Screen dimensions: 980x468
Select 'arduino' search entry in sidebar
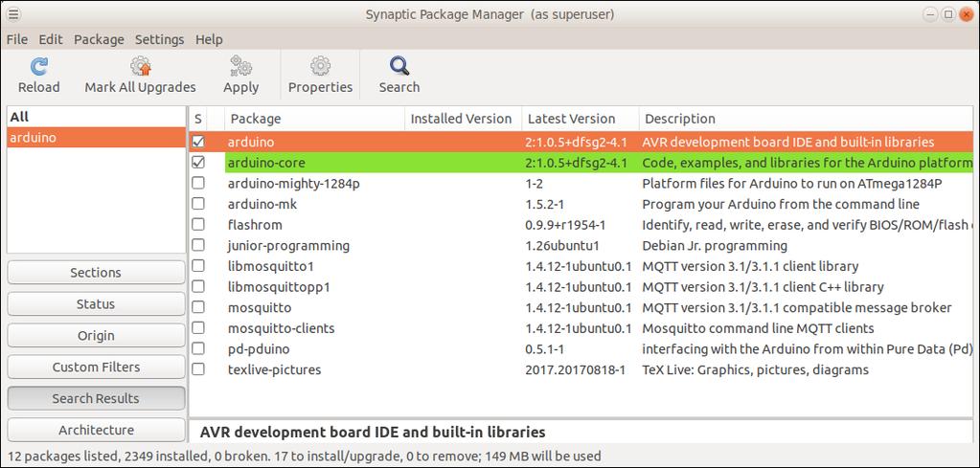click(x=96, y=137)
